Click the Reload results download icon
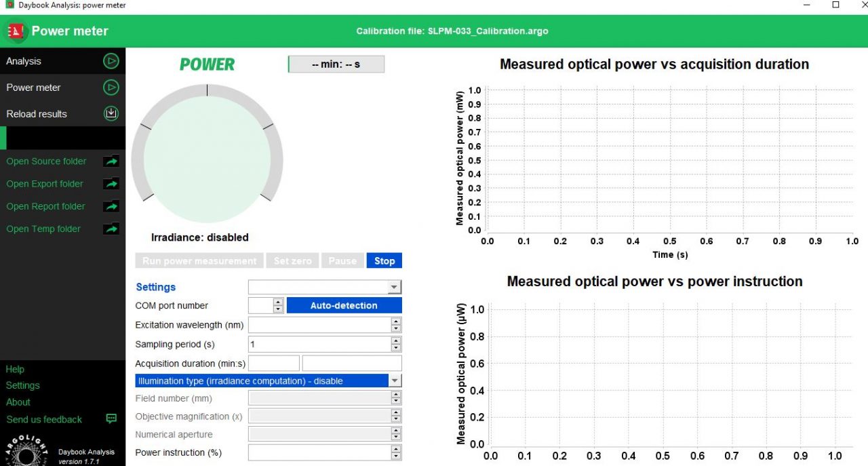This screenshot has height=466, width=868. [x=111, y=113]
